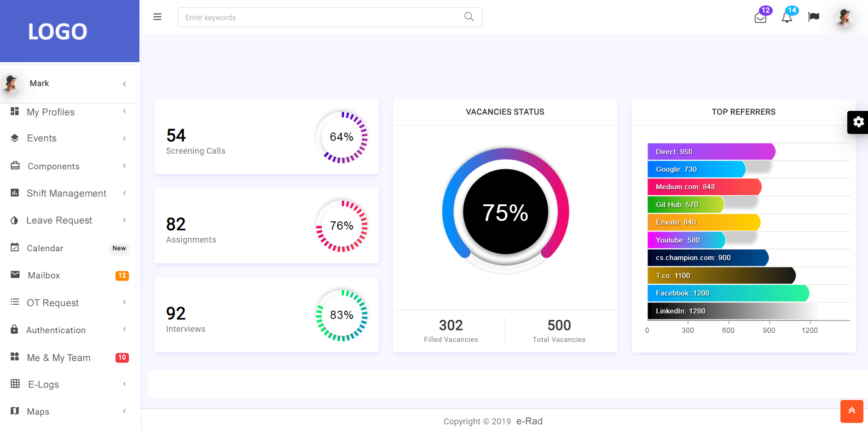Screen dimensions: 868x434
Task: Open Me & My Team menu item
Action: coord(58,358)
